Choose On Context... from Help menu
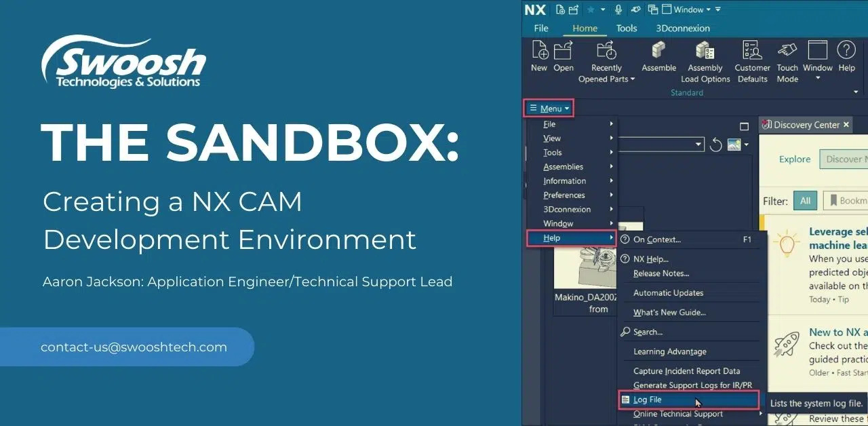This screenshot has height=426, width=868. [x=692, y=239]
